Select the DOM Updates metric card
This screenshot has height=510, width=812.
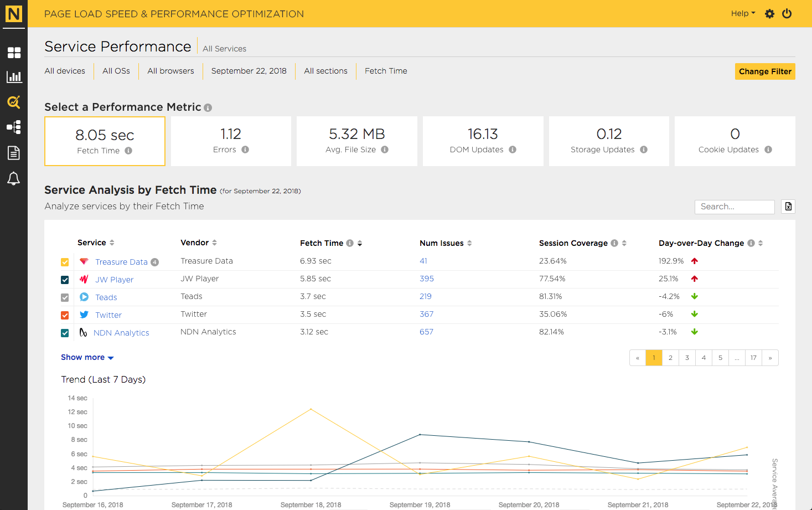click(x=483, y=141)
